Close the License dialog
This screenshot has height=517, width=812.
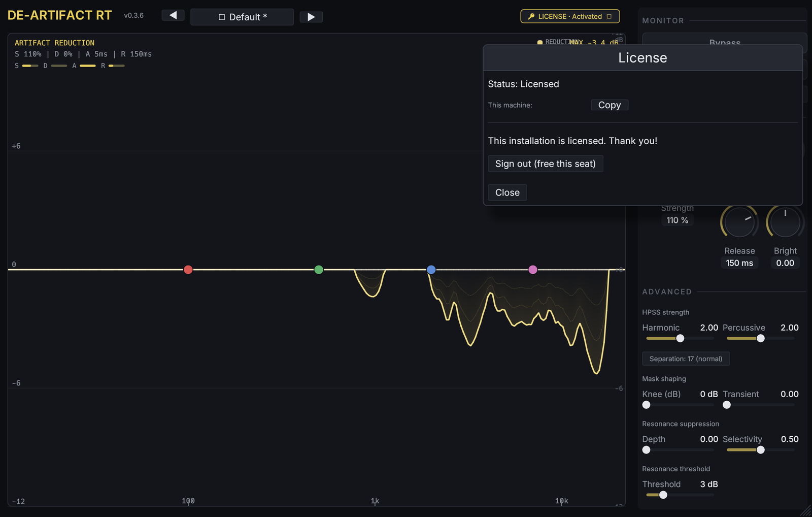click(x=507, y=192)
